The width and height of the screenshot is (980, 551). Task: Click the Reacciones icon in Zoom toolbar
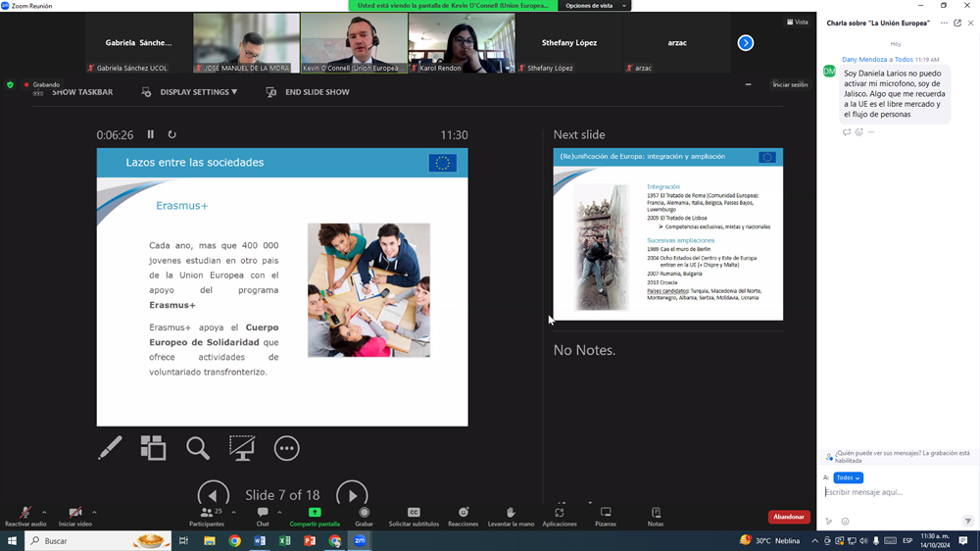pyautogui.click(x=463, y=516)
